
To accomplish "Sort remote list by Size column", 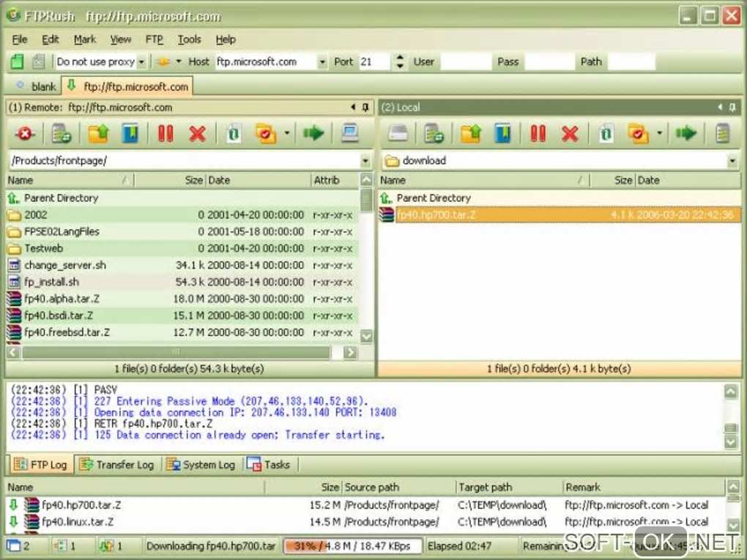I will (x=170, y=181).
